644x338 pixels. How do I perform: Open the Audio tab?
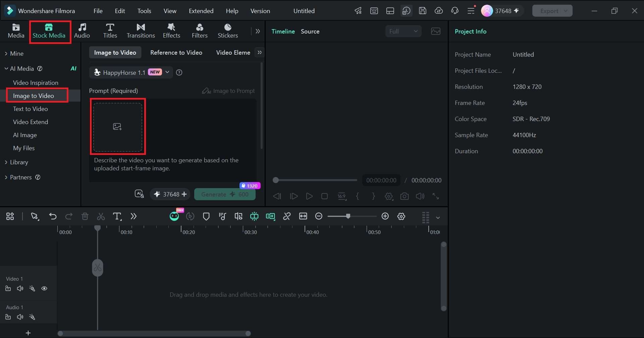click(x=82, y=31)
